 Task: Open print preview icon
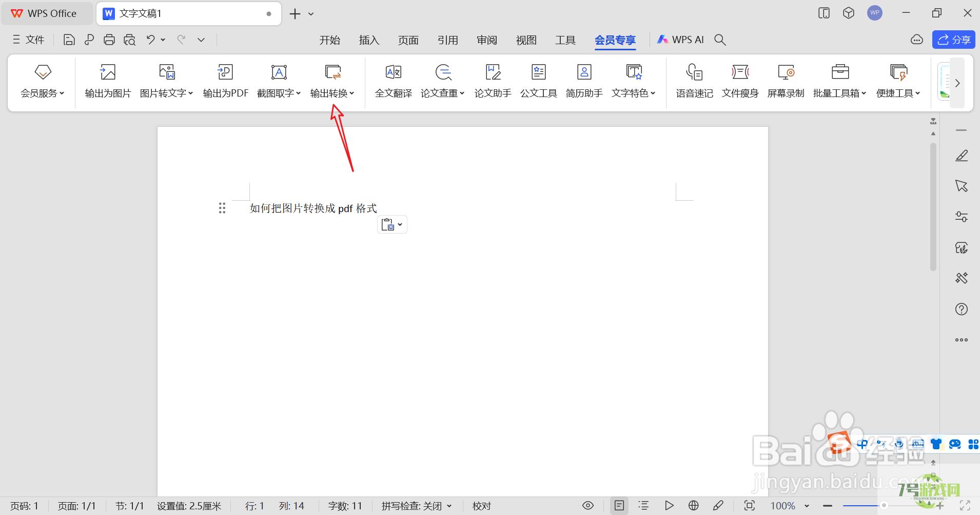point(129,40)
